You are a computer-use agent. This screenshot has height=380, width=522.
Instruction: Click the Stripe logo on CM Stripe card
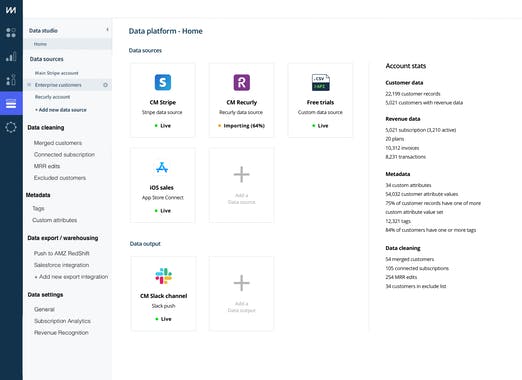[163, 82]
